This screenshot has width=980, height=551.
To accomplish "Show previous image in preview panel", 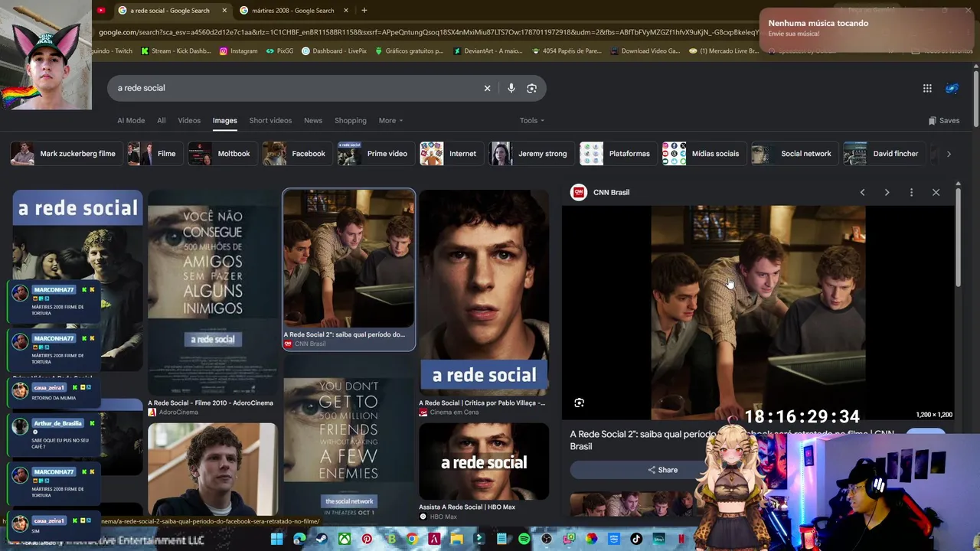I will coord(862,192).
